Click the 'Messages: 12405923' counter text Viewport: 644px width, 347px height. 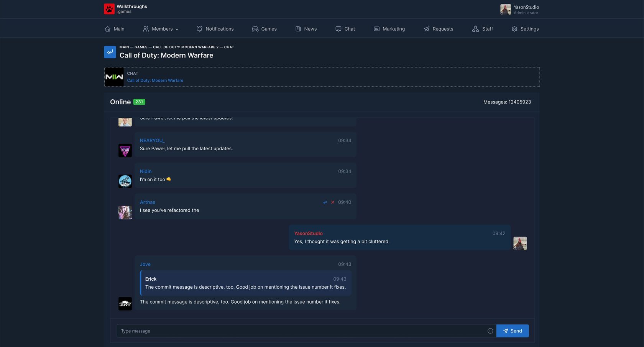point(507,102)
